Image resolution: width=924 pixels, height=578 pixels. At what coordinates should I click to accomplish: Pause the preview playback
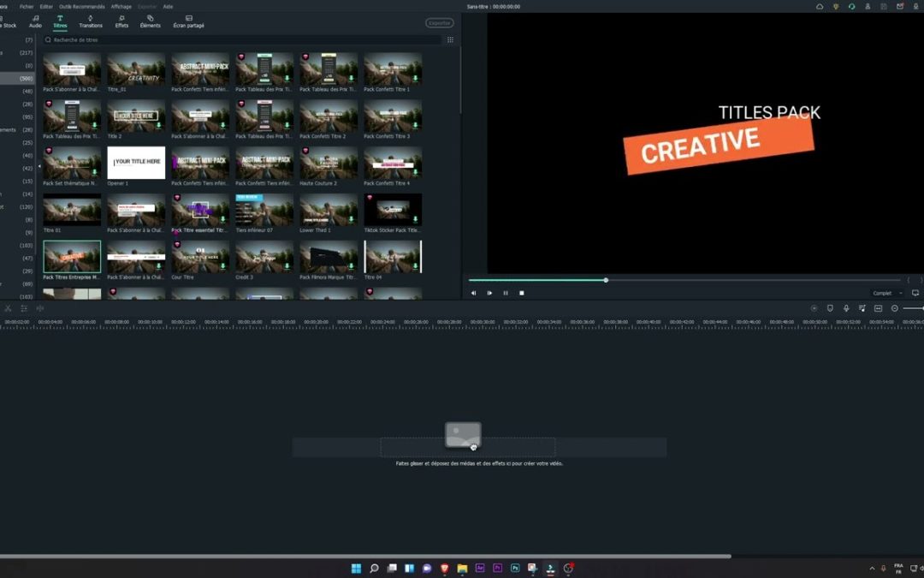(x=506, y=293)
